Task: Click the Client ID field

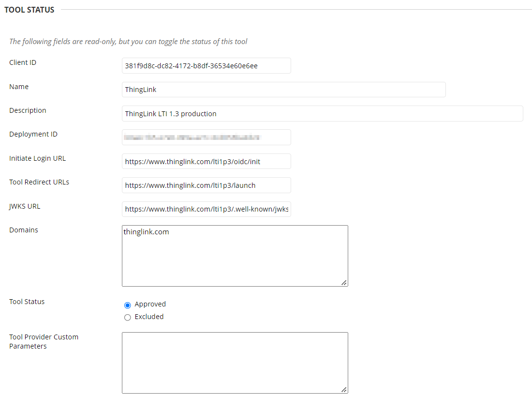Action: (x=207, y=65)
